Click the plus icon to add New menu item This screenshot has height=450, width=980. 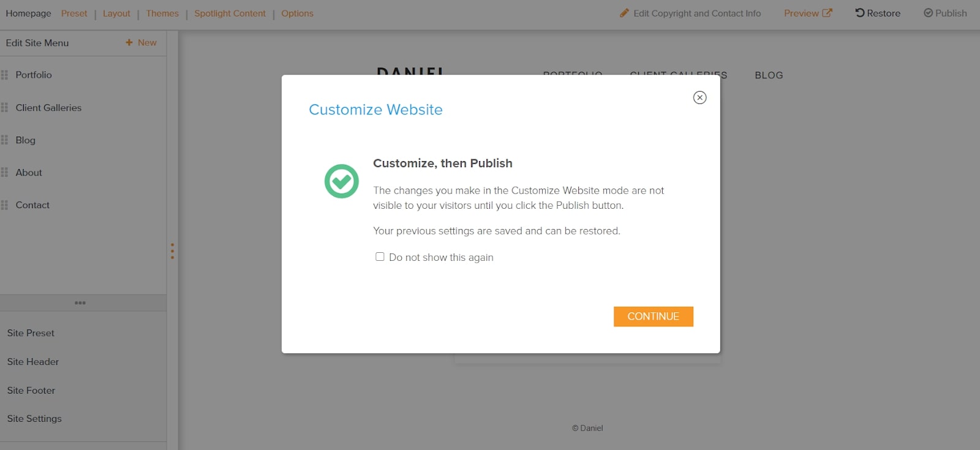[x=129, y=42]
